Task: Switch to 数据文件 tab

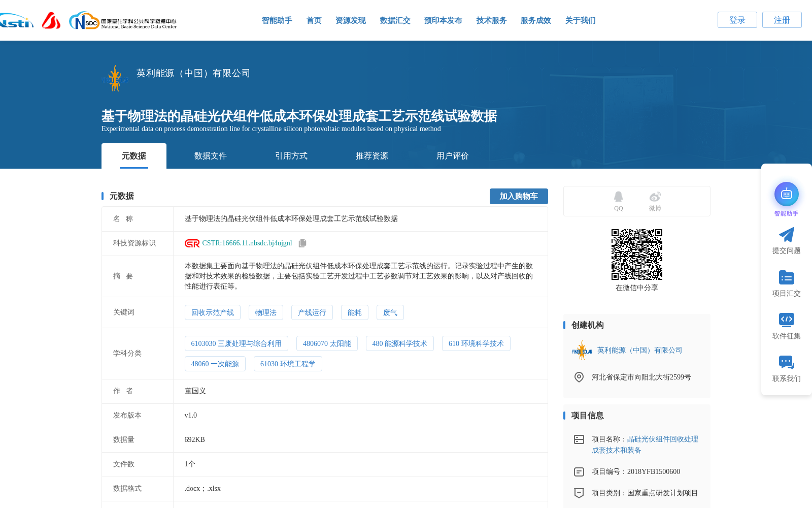Action: pos(211,156)
